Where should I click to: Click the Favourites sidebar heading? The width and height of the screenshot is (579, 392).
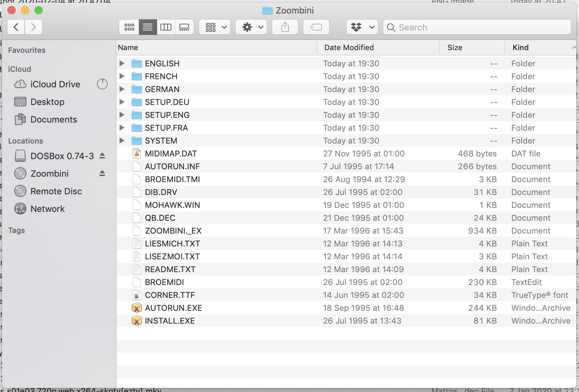pos(27,50)
